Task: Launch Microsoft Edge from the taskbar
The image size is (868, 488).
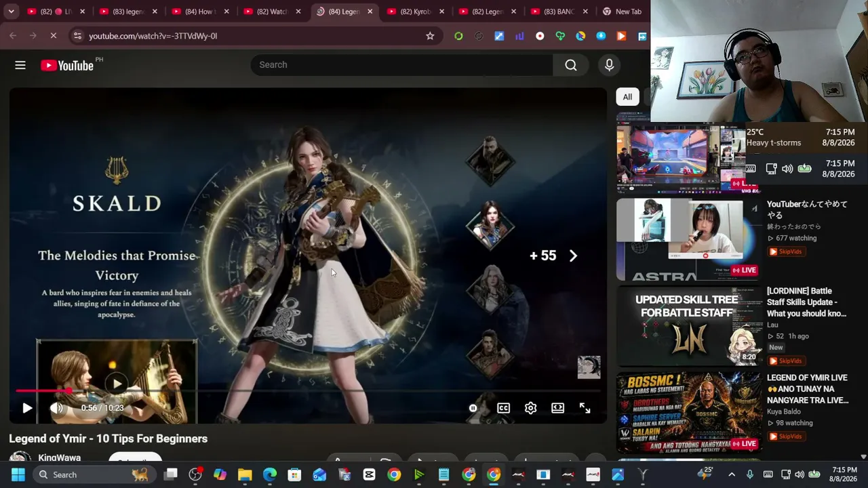Action: tap(270, 475)
